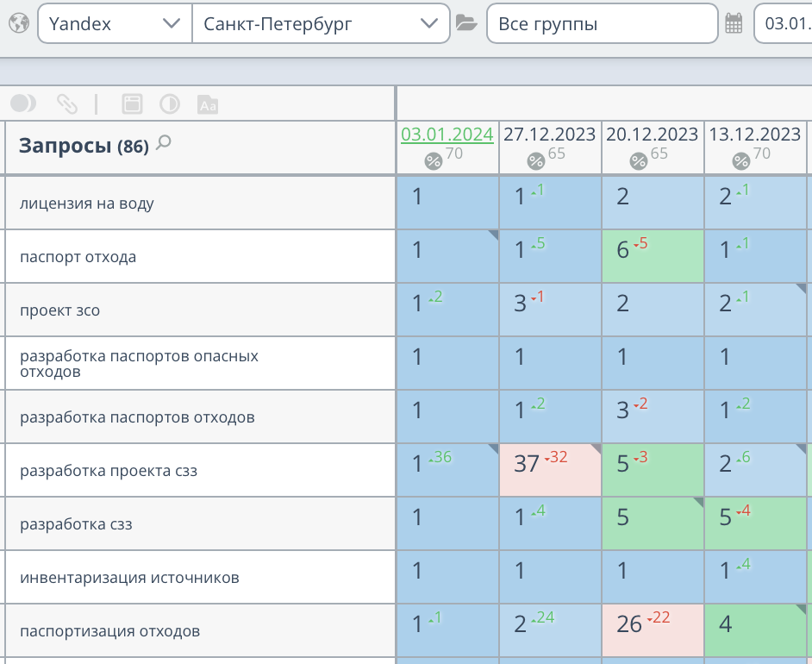Select the 27.12.2023 column header

click(x=549, y=135)
